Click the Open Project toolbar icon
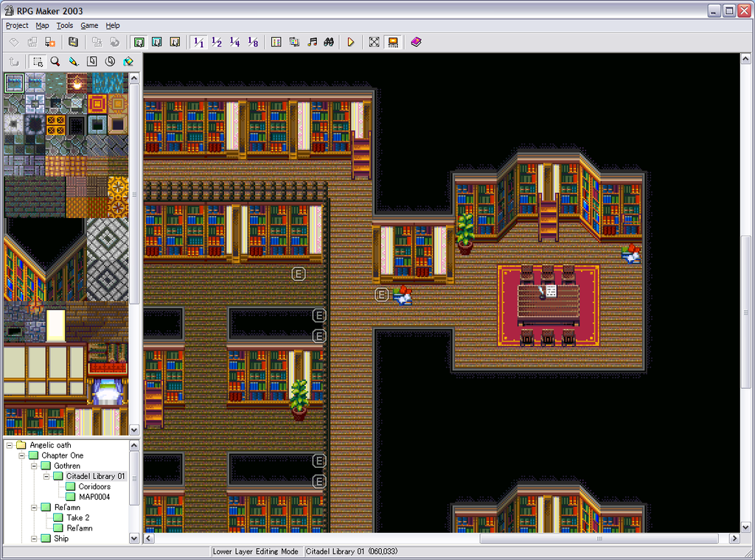The height and width of the screenshot is (560, 755). coord(32,42)
